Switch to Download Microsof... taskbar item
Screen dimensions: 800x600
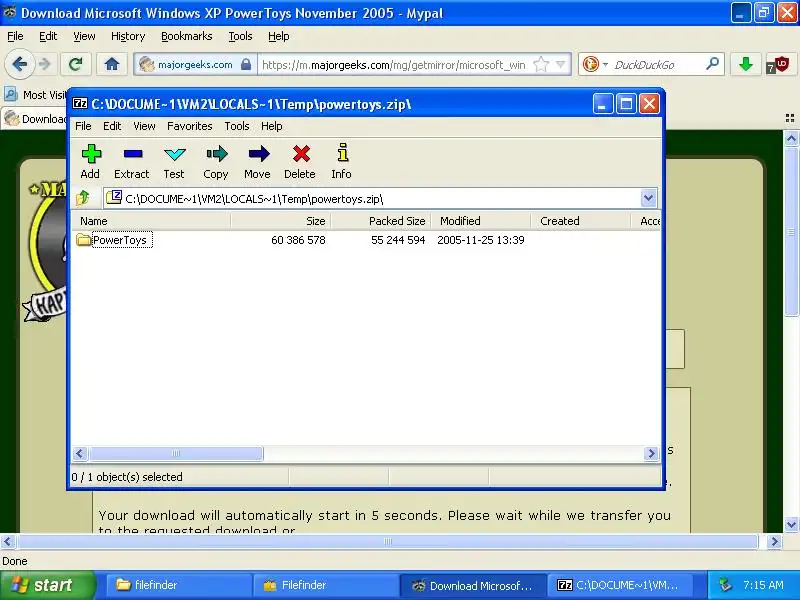click(472, 585)
